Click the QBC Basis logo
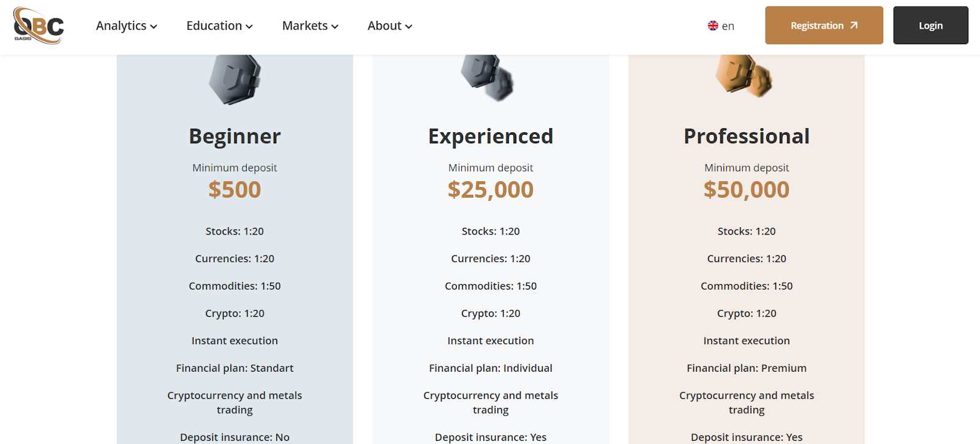Viewport: 980px width, 444px height. coord(39,26)
